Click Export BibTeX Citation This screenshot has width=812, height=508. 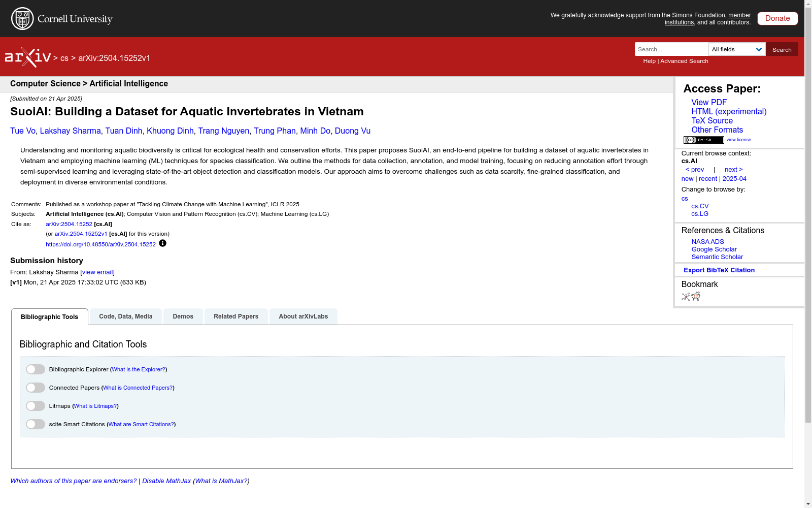(x=719, y=270)
